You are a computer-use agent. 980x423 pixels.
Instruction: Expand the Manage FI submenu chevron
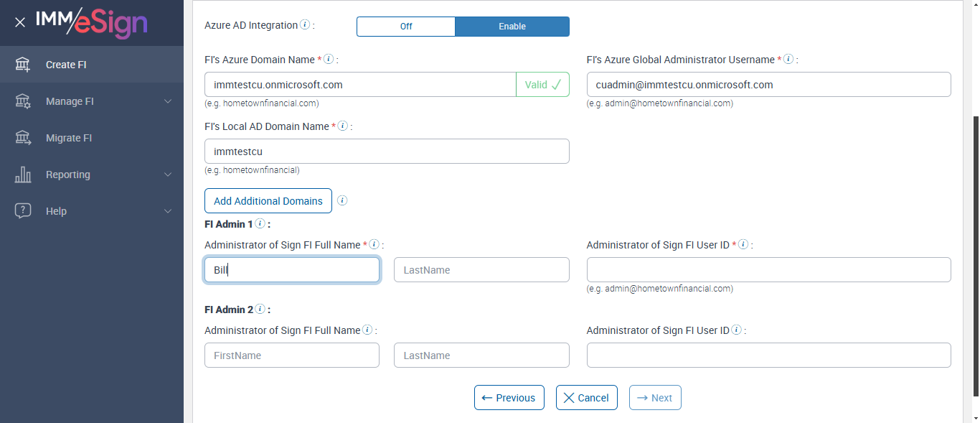[168, 101]
